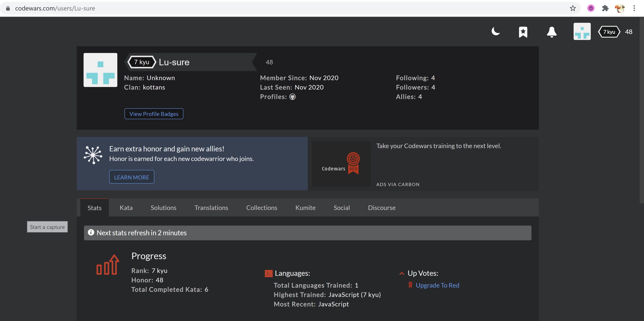Image resolution: width=644 pixels, height=321 pixels.
Task: Select the Kata tab
Action: tap(126, 207)
